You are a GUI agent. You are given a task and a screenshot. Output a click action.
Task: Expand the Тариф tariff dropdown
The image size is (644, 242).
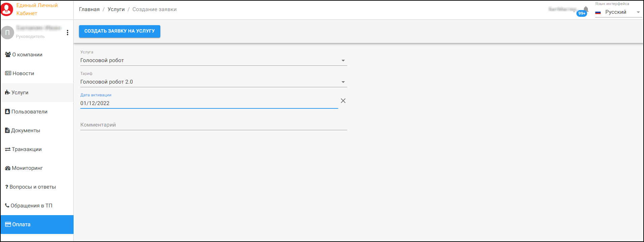[343, 82]
